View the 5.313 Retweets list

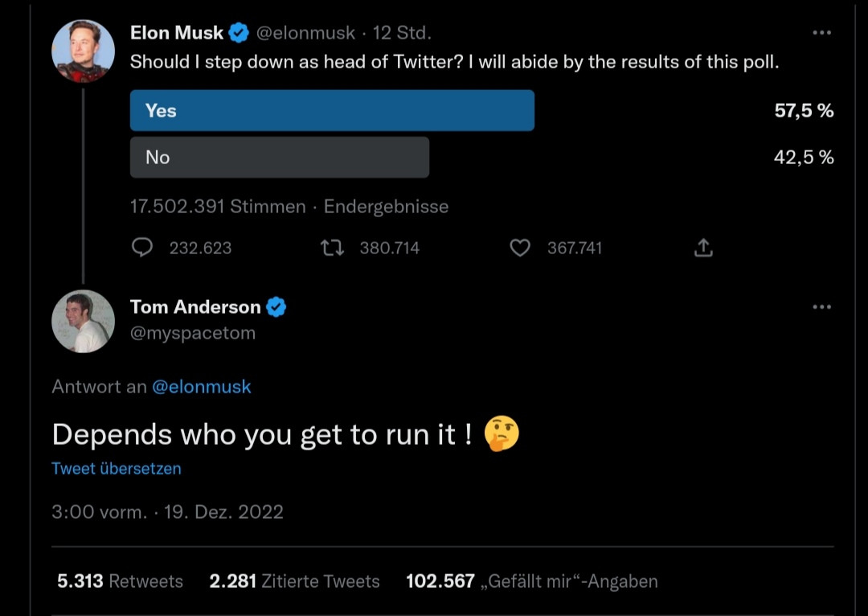coord(120,581)
